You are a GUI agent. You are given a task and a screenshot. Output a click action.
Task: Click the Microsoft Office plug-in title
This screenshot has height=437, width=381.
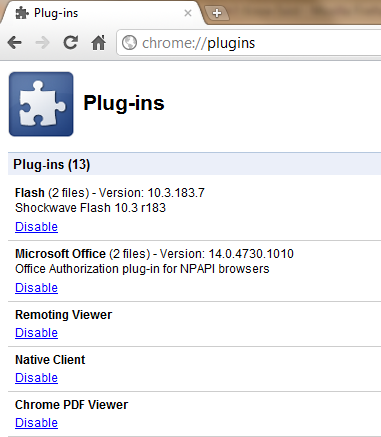(x=60, y=254)
